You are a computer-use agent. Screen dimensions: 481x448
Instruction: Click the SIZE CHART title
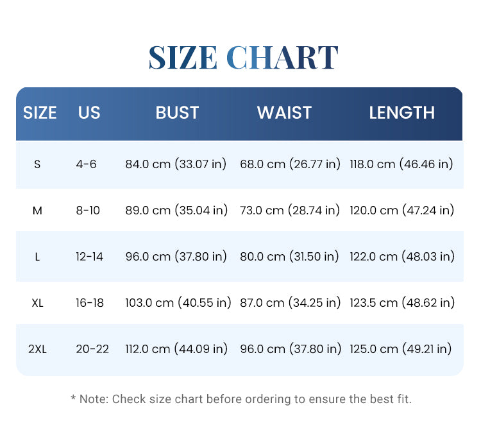tap(244, 57)
